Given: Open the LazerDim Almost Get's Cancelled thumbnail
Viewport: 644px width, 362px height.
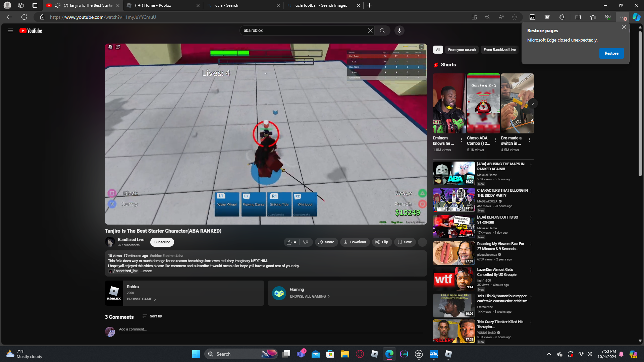Looking at the screenshot, I should 454,279.
